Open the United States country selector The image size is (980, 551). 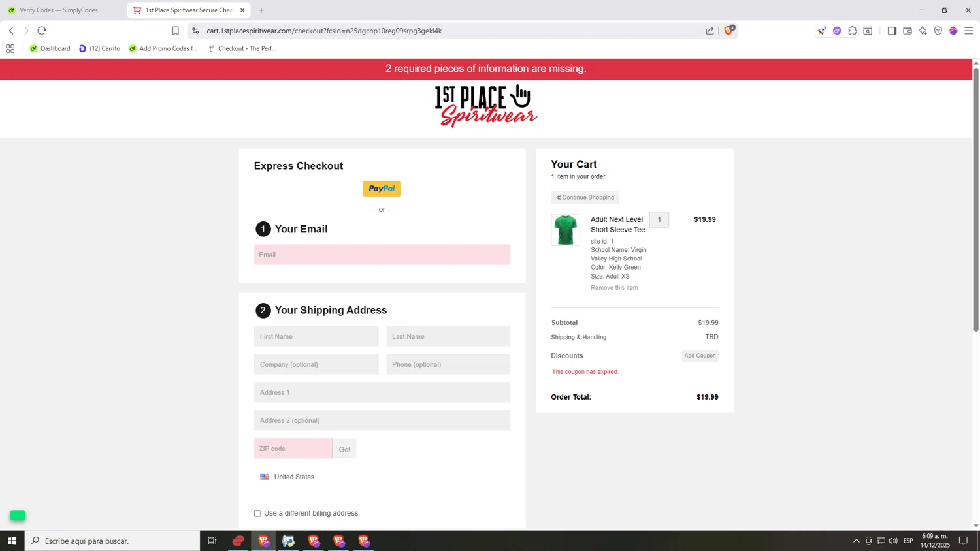pyautogui.click(x=287, y=477)
